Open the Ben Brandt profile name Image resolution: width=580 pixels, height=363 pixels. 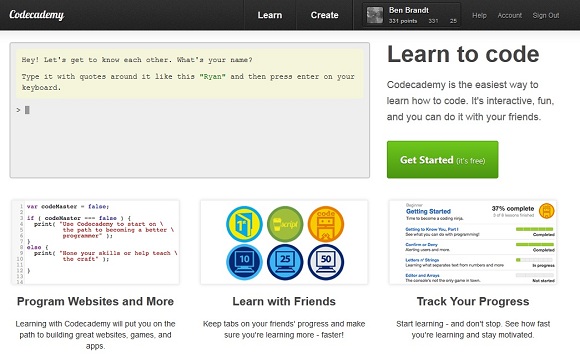(409, 10)
